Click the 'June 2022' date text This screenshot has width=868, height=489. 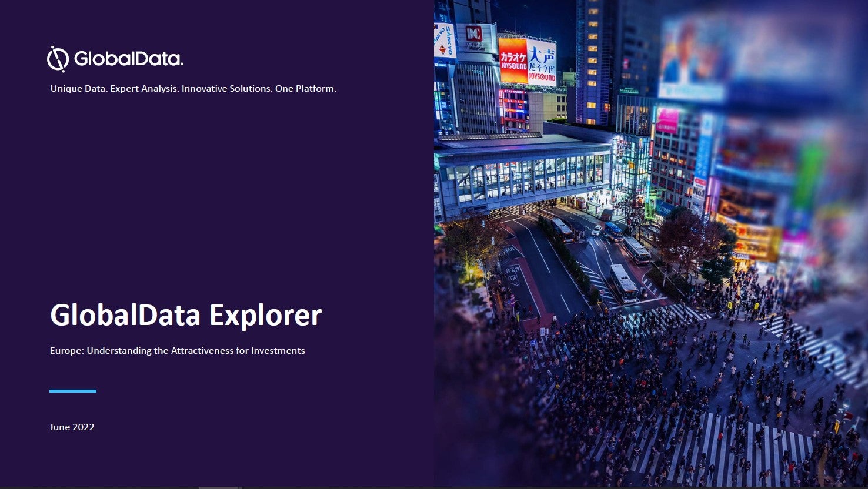pyautogui.click(x=72, y=427)
